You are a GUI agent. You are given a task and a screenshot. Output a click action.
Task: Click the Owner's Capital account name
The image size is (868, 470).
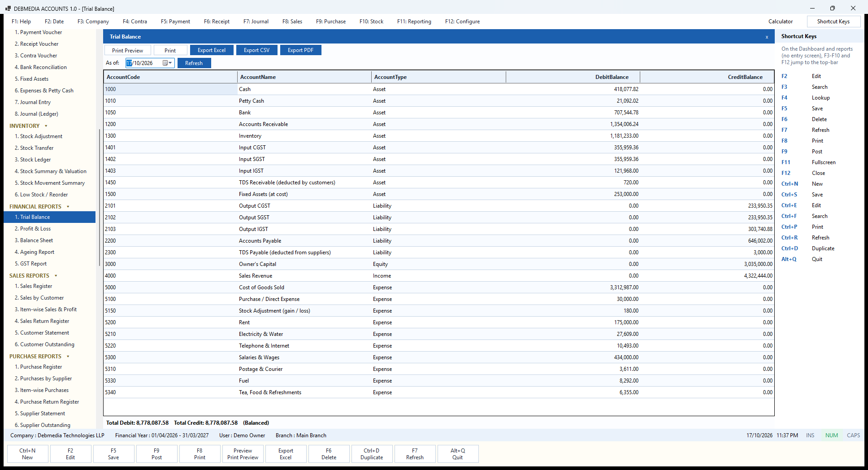(x=257, y=264)
